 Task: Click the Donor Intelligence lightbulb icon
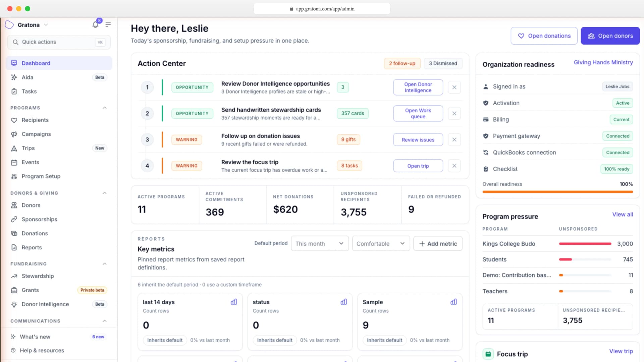coord(14,304)
